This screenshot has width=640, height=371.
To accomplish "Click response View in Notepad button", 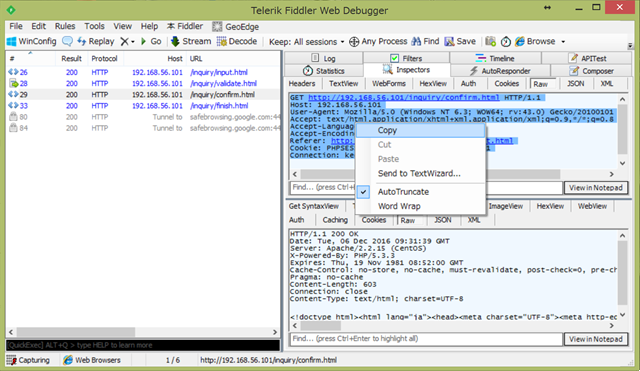I will tap(596, 339).
